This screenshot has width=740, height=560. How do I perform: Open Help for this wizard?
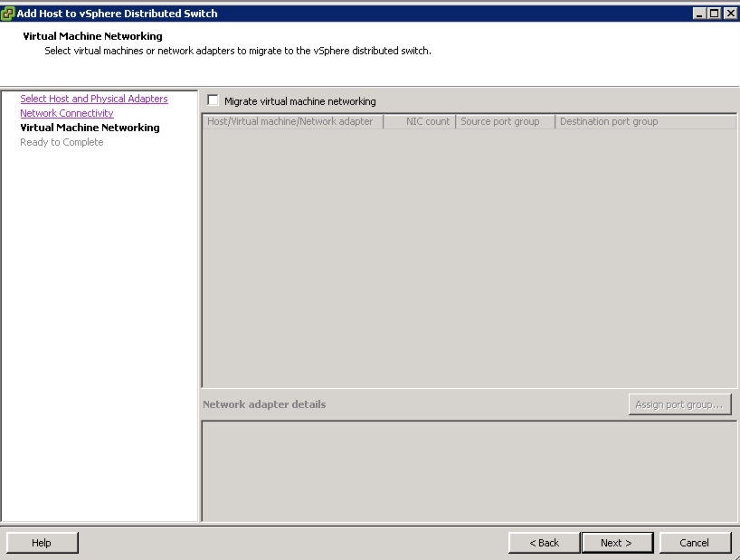click(x=42, y=543)
